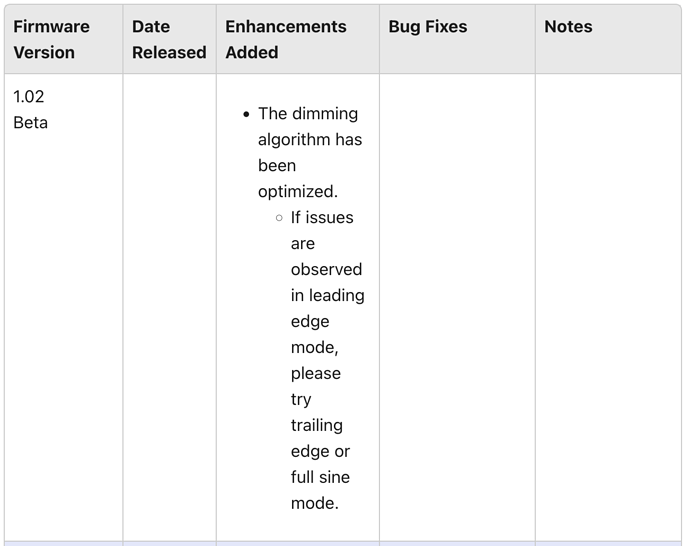The height and width of the screenshot is (546, 690).
Task: Click the words 'If issues' in the sub-bullet
Action: point(322,218)
